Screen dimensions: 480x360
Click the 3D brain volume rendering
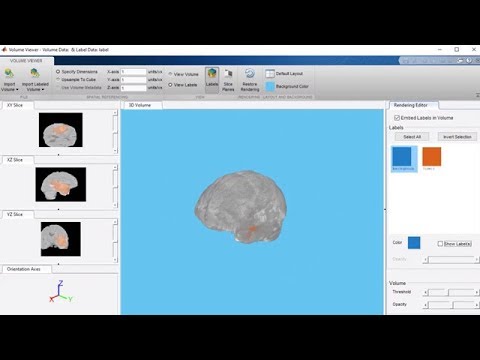pyautogui.click(x=241, y=207)
